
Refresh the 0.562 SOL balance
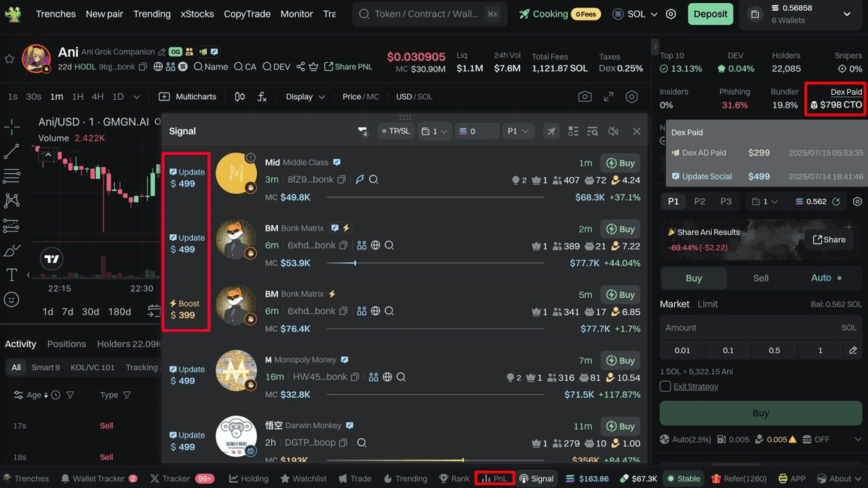pos(837,202)
